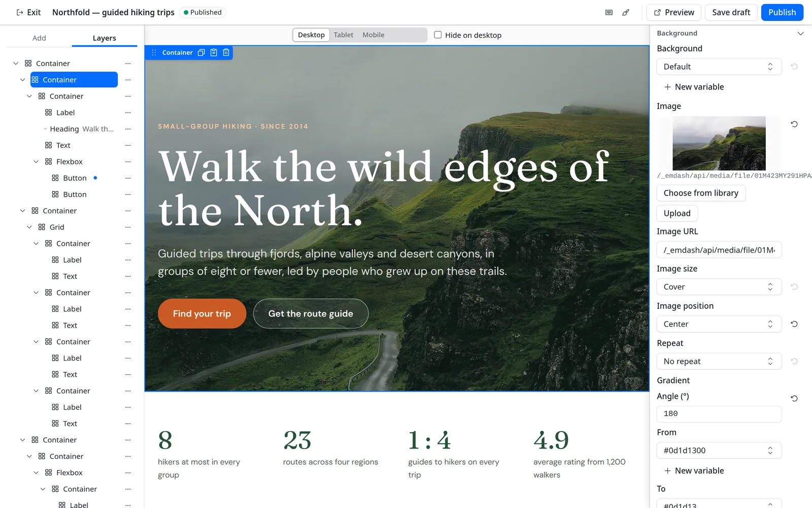Tick the Hide on desktop checkbox
Image resolution: width=812 pixels, height=508 pixels.
[438, 35]
